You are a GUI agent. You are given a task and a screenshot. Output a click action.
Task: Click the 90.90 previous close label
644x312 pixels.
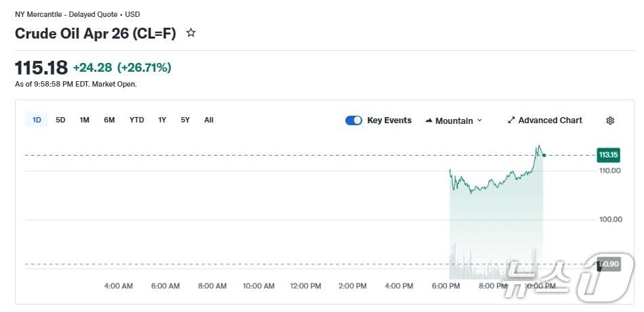coord(609,264)
